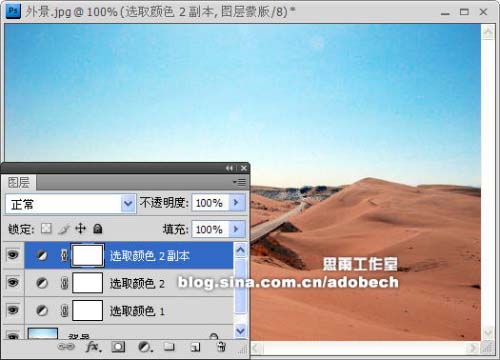Create a new fill or adjustment layer

pos(145,347)
